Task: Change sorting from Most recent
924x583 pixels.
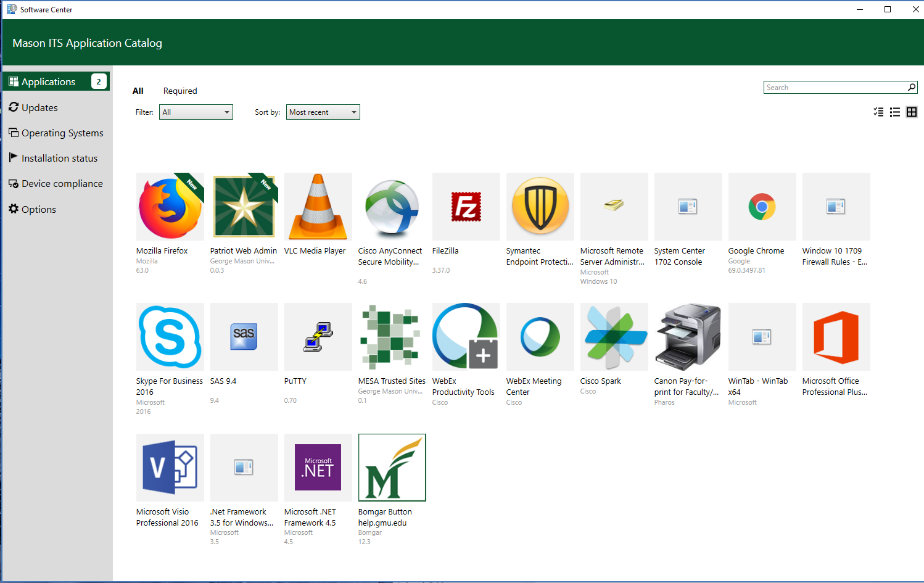Action: tap(323, 112)
